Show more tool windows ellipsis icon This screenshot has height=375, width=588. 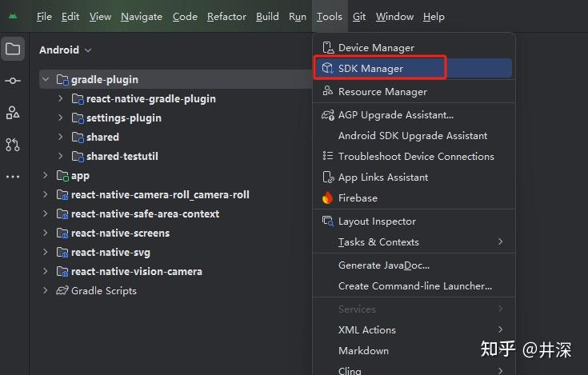tap(13, 177)
